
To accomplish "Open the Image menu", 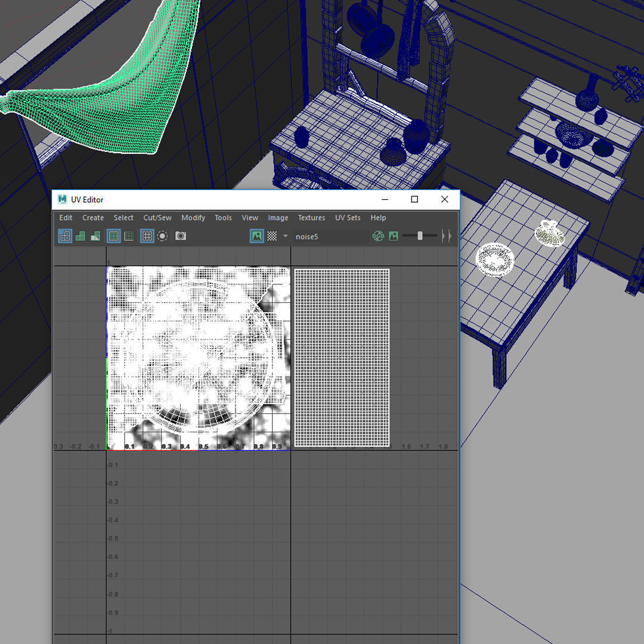I will [278, 218].
